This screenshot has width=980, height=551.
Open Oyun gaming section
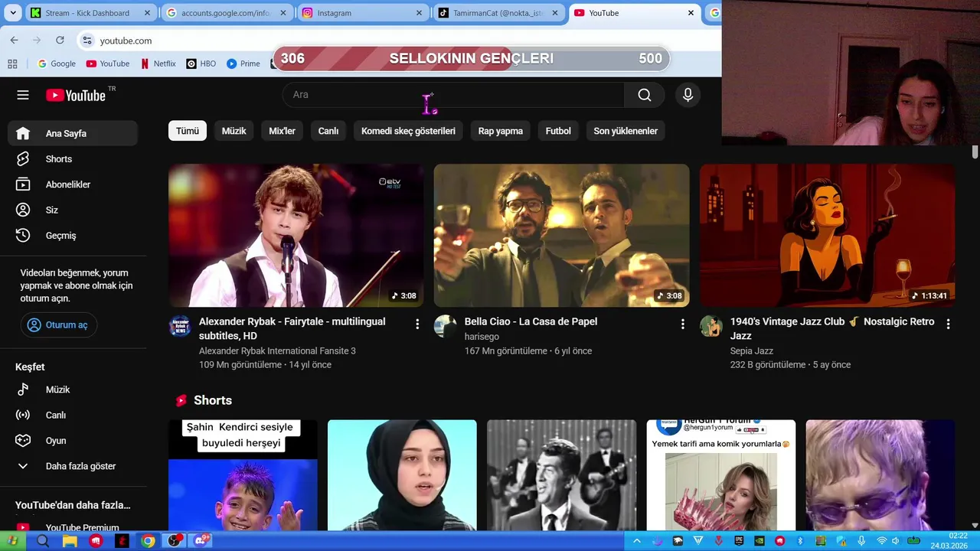73,441
